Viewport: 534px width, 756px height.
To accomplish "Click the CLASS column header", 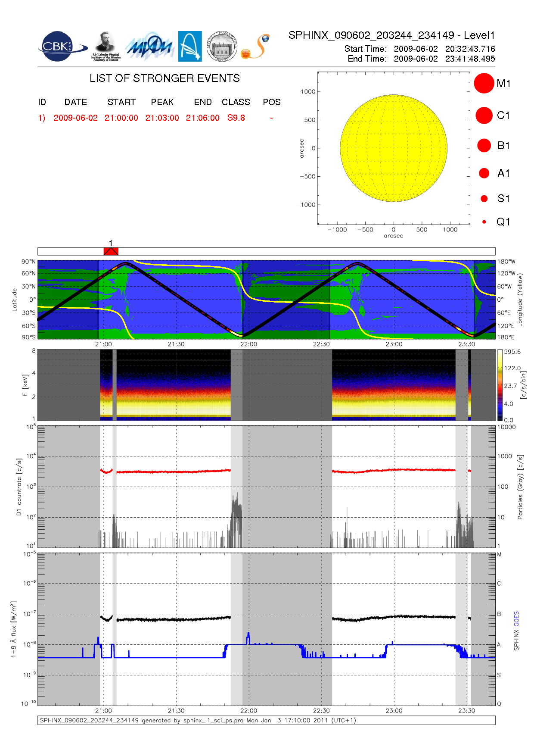I will coord(236,102).
